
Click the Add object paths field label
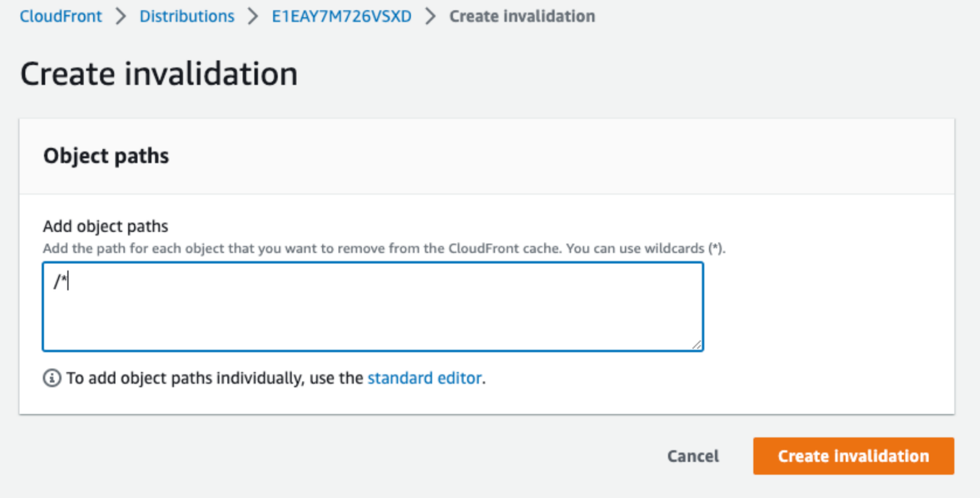(x=105, y=227)
